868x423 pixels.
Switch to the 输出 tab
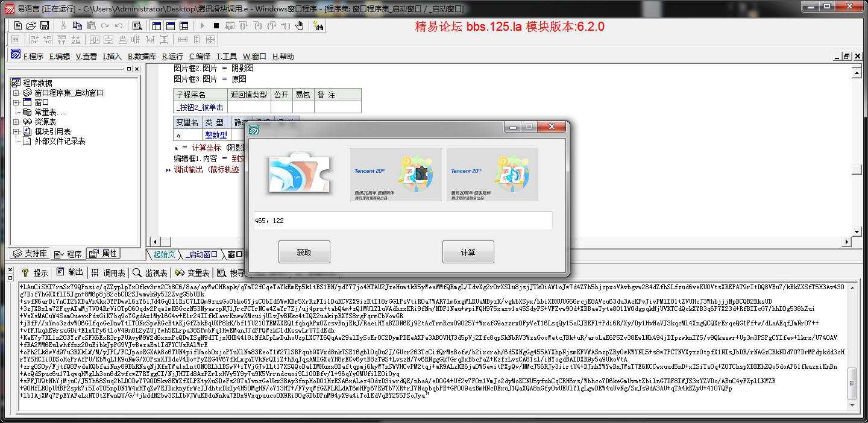click(x=70, y=272)
